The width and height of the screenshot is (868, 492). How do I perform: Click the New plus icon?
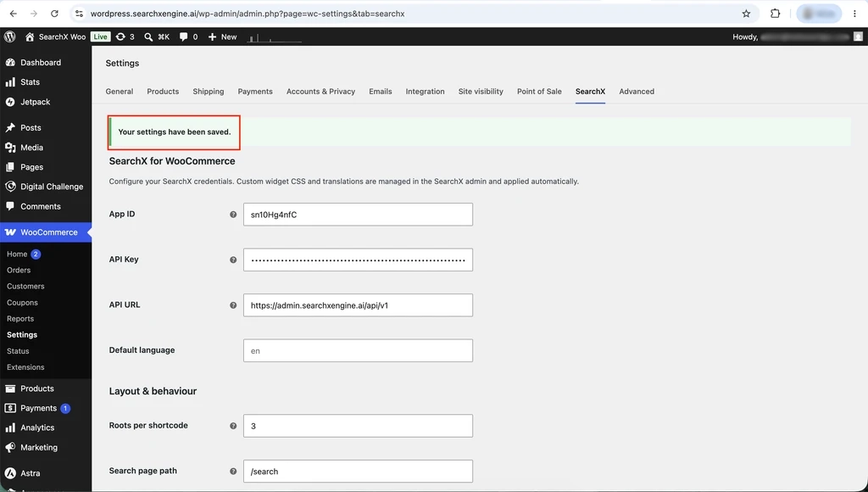point(212,36)
